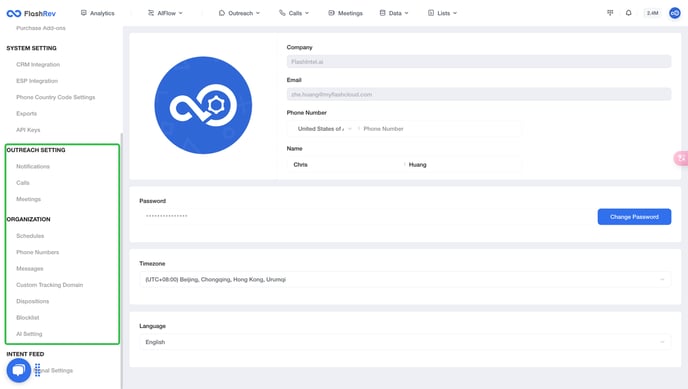Screen dimensions: 688x389
Task: Expand the Data dropdown menu
Action: coord(394,13)
